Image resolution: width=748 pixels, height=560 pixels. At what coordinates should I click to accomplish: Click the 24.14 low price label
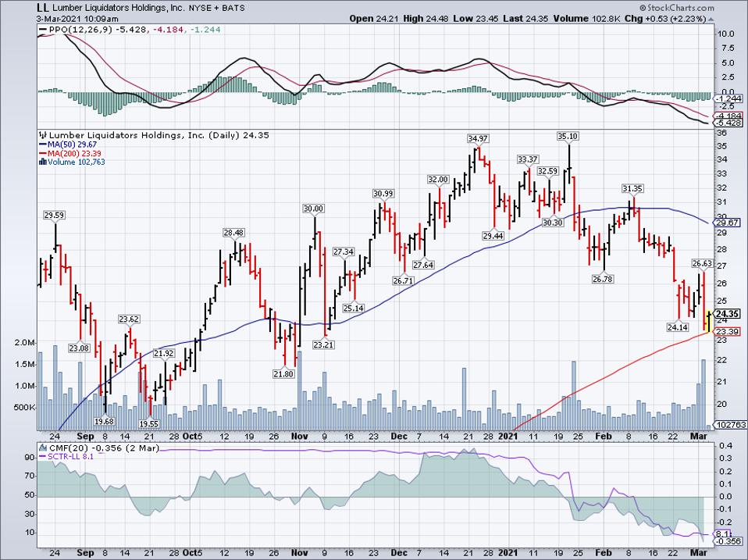[x=678, y=327]
